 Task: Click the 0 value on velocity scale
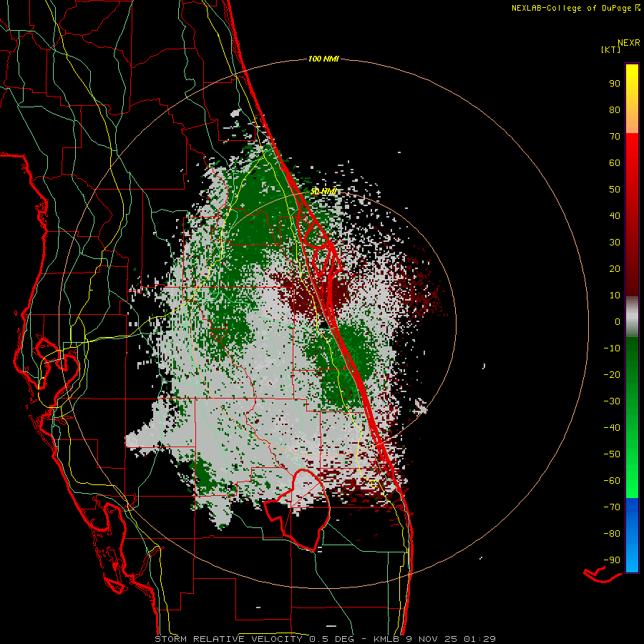tap(618, 321)
